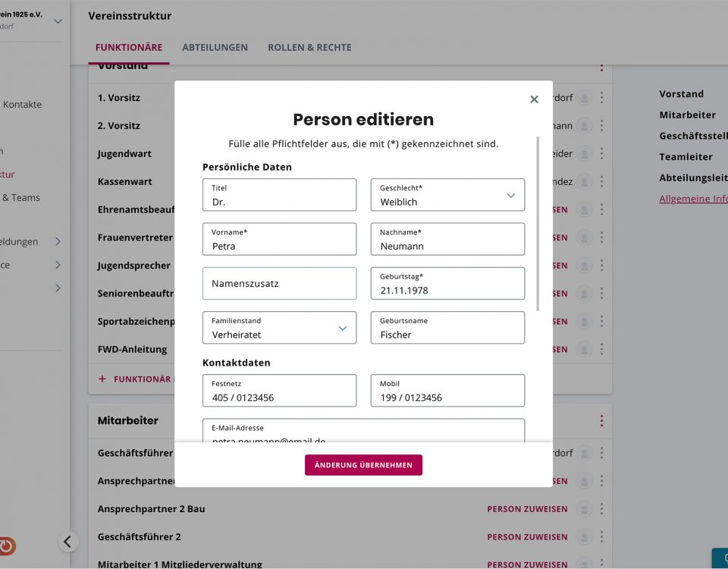The width and height of the screenshot is (728, 569).
Task: Open three-dot menu for Ansprechpartner 2 Bau
Action: point(601,509)
